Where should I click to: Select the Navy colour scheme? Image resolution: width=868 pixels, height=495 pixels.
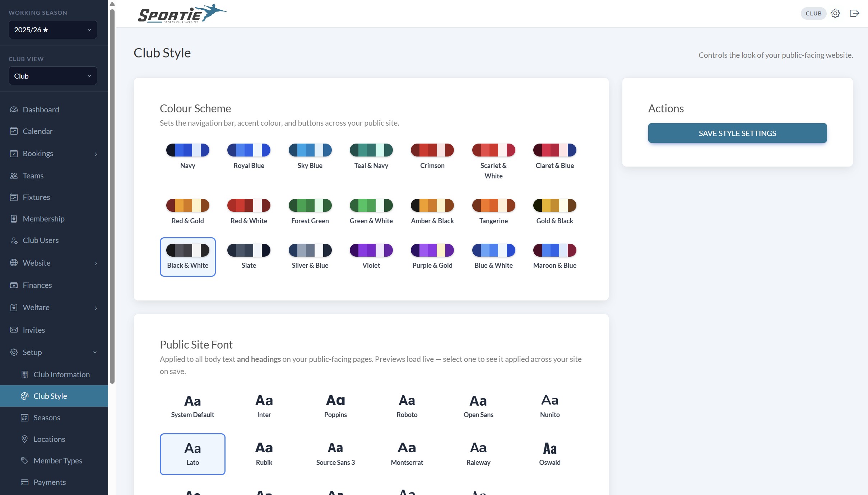coord(187,157)
